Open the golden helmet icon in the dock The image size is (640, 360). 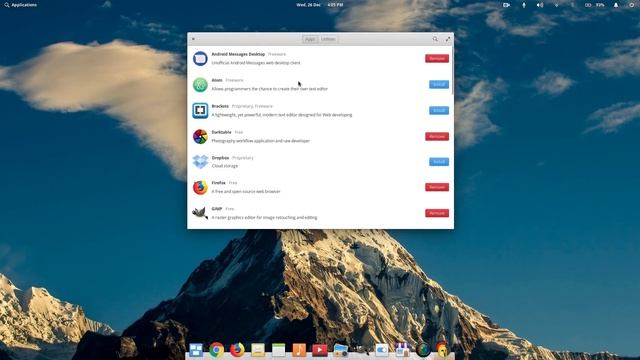[x=442, y=350]
